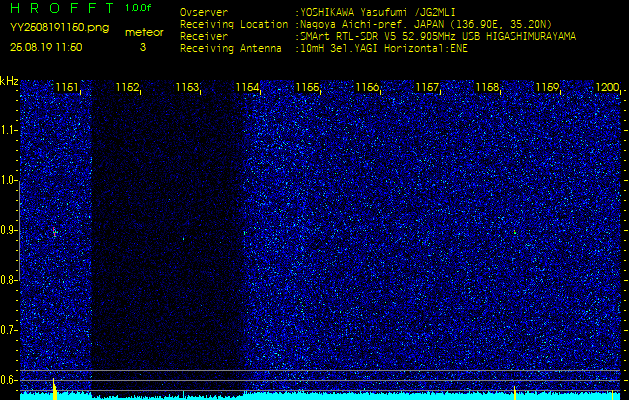This screenshot has height=400, width=629.
Task: Click the yellow signal peak near 1151
Action: tap(55, 389)
